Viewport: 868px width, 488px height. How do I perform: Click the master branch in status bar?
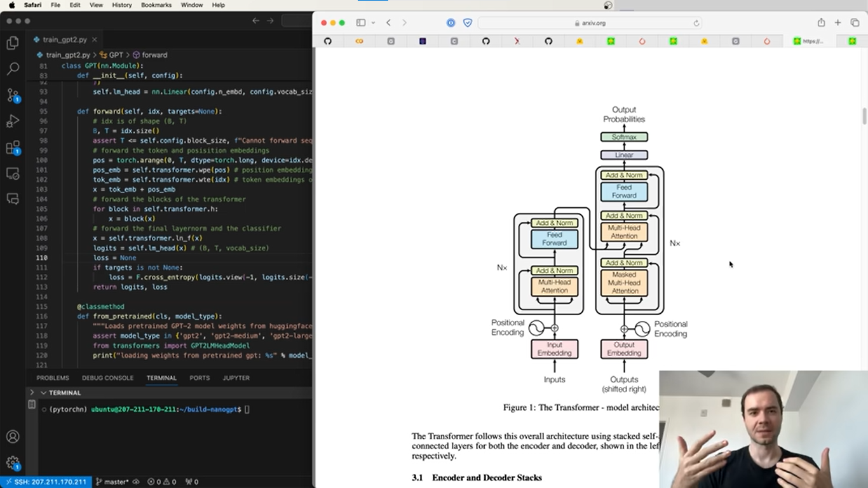coord(116,482)
